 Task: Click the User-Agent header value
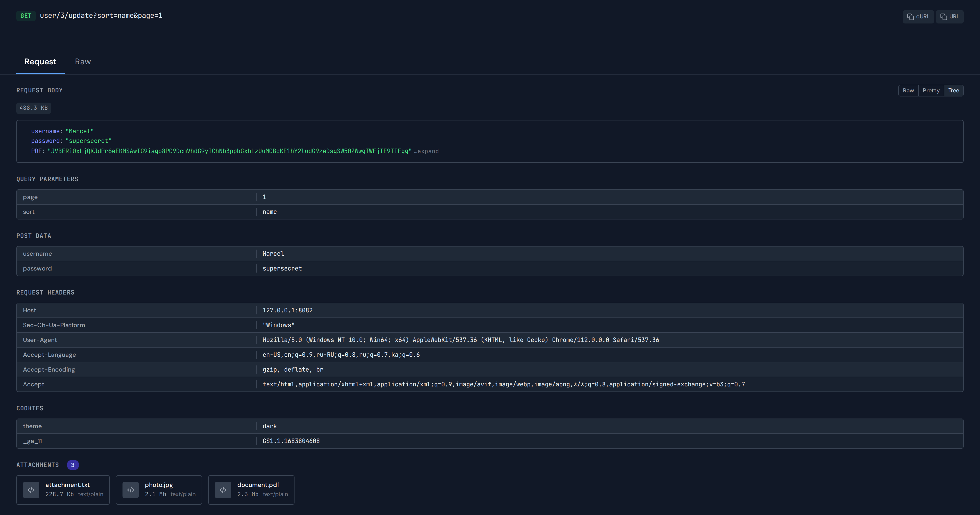[x=460, y=340]
